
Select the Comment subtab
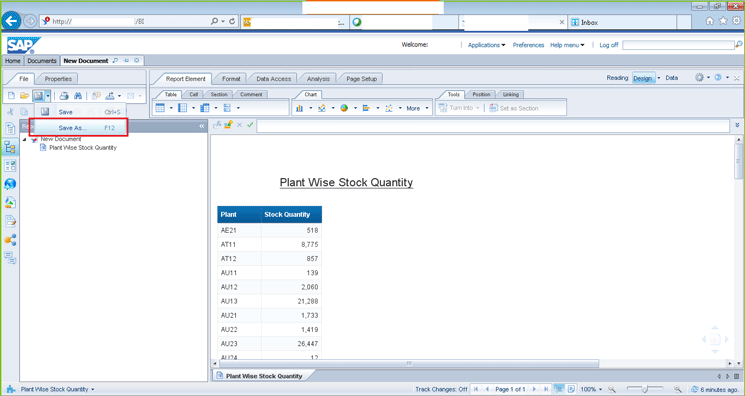pos(251,95)
